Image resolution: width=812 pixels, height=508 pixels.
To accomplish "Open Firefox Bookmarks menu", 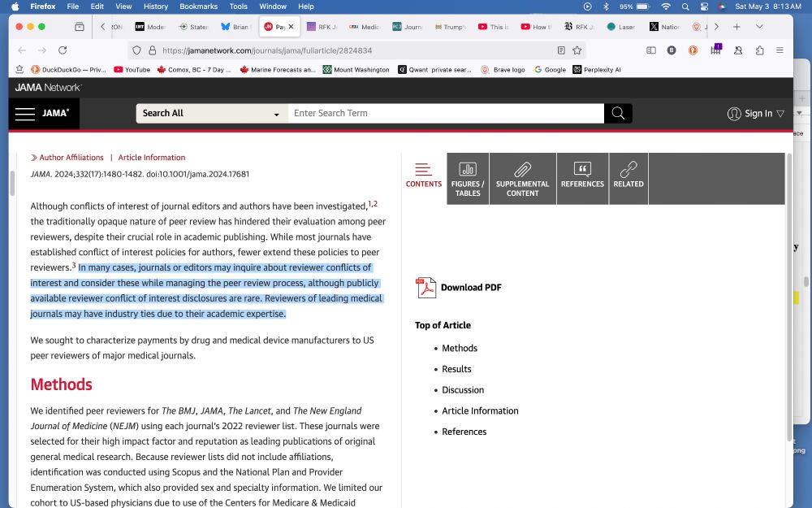I will [198, 7].
